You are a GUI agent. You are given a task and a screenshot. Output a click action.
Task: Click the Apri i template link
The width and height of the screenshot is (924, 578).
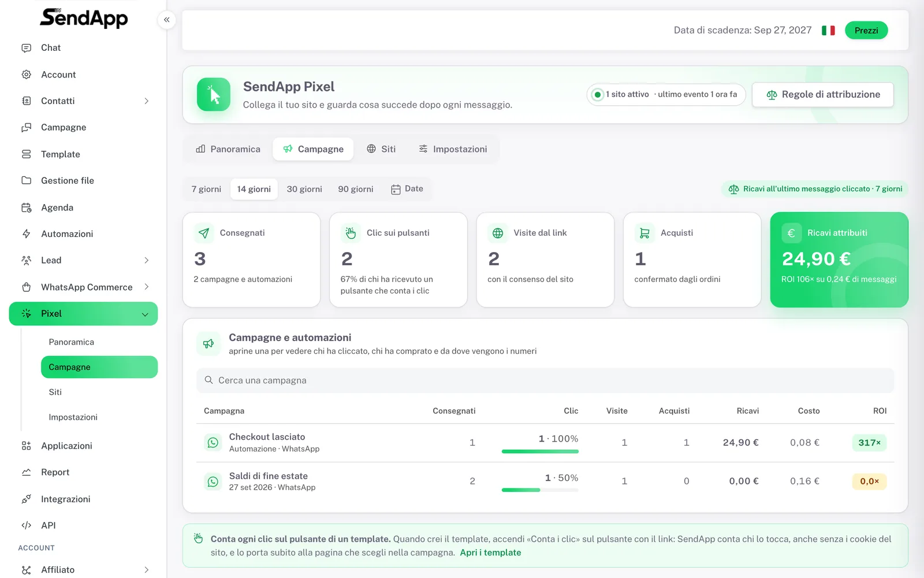tap(490, 553)
